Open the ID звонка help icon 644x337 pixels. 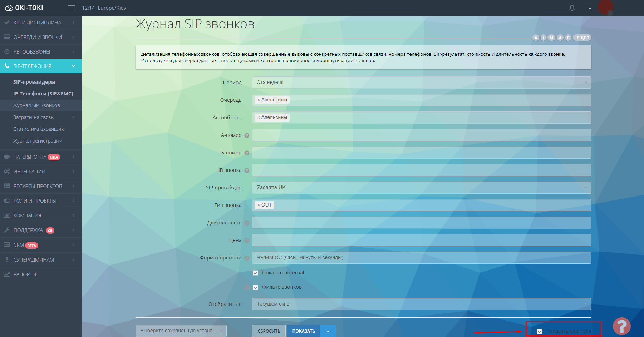click(247, 170)
